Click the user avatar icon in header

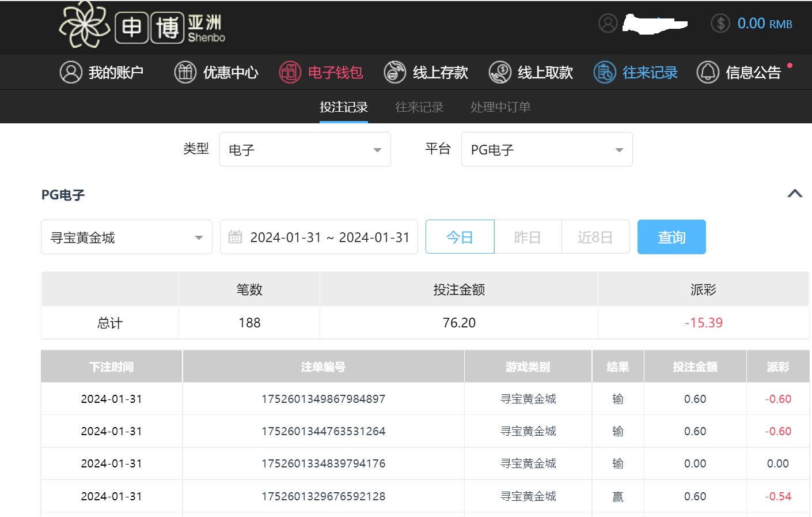(608, 23)
